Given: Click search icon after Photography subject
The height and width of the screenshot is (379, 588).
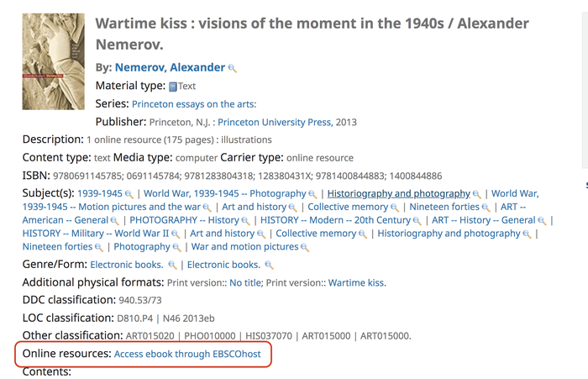Looking at the screenshot, I should pyautogui.click(x=177, y=248).
